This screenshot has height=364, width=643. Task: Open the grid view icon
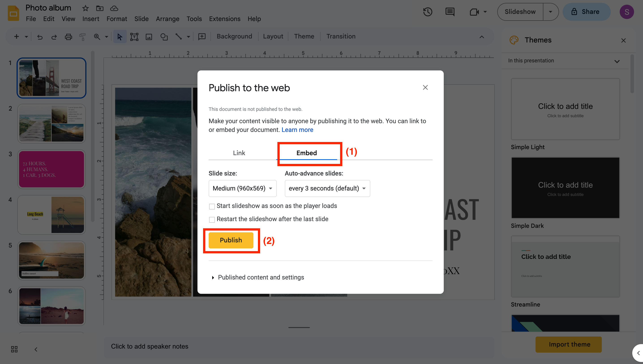click(x=14, y=349)
